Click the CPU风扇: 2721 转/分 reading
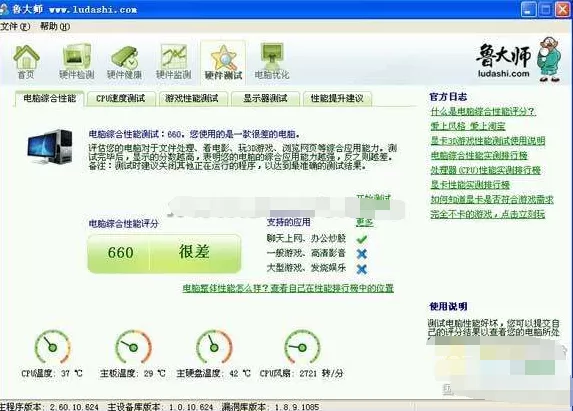Image resolution: width=573 pixels, height=411 pixels. [301, 373]
